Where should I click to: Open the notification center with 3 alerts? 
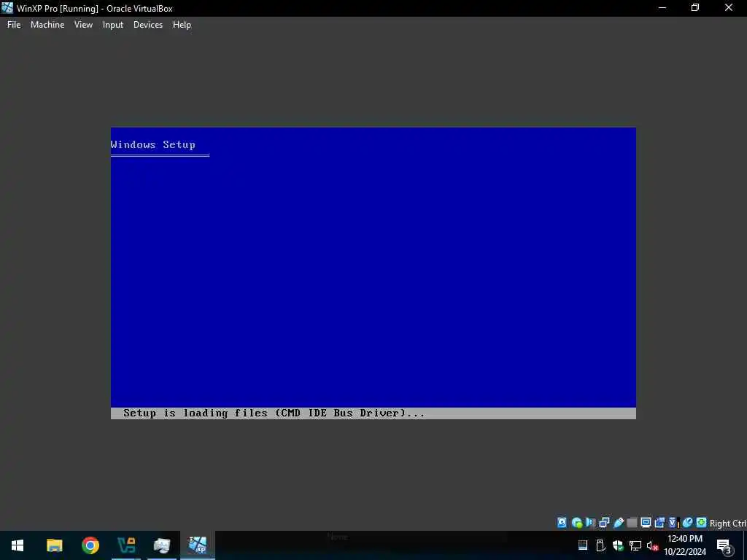tap(724, 547)
